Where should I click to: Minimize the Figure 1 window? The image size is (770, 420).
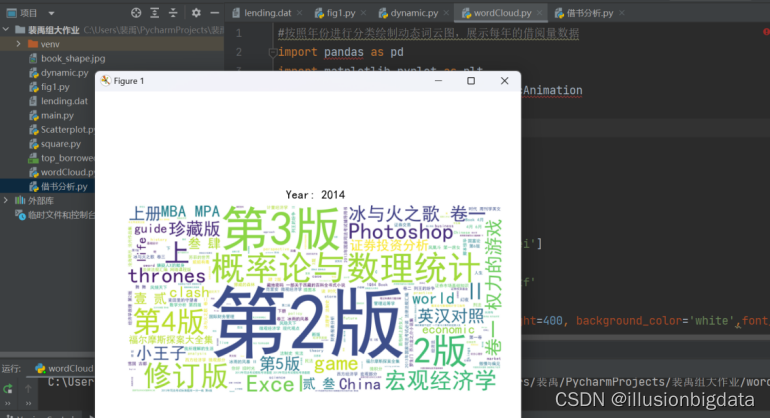click(x=439, y=81)
